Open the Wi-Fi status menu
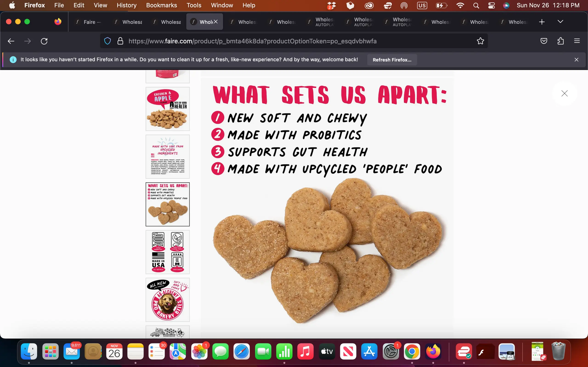 pyautogui.click(x=460, y=5)
